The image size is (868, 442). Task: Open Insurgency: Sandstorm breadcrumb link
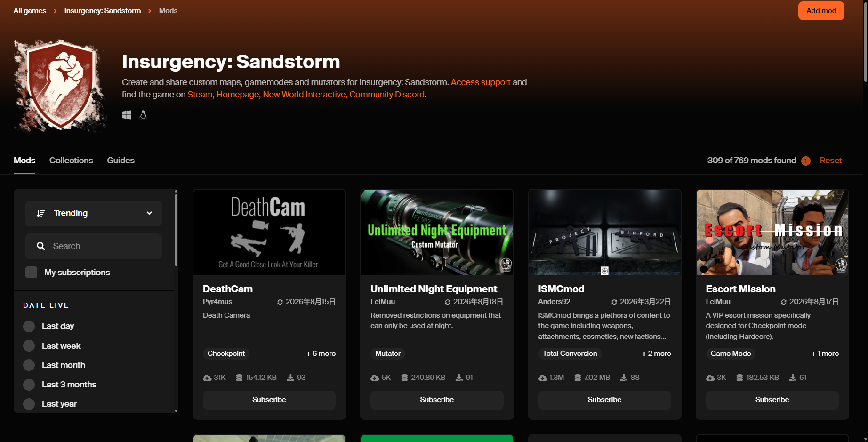(x=103, y=11)
